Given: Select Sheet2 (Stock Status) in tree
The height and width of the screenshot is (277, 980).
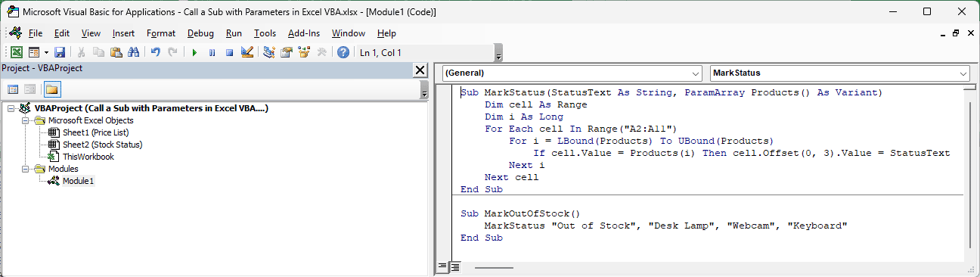Looking at the screenshot, I should coord(103,145).
